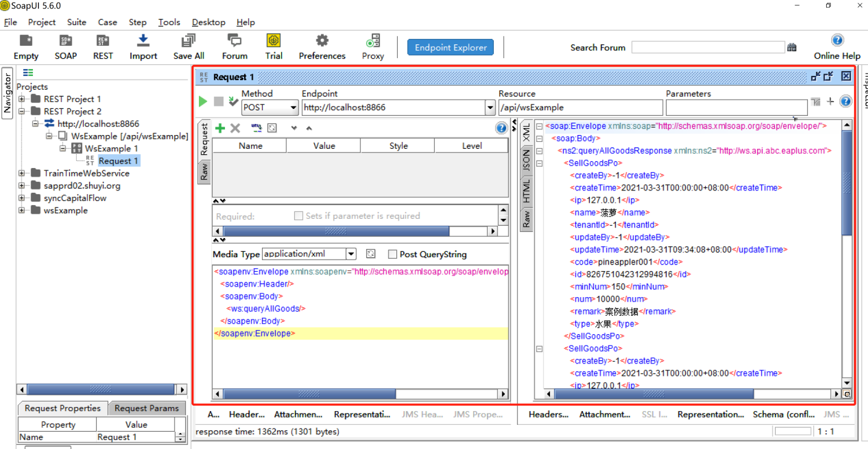The height and width of the screenshot is (449, 868).
Task: Collapse the first SellGoodsPo XML node
Action: (x=540, y=163)
